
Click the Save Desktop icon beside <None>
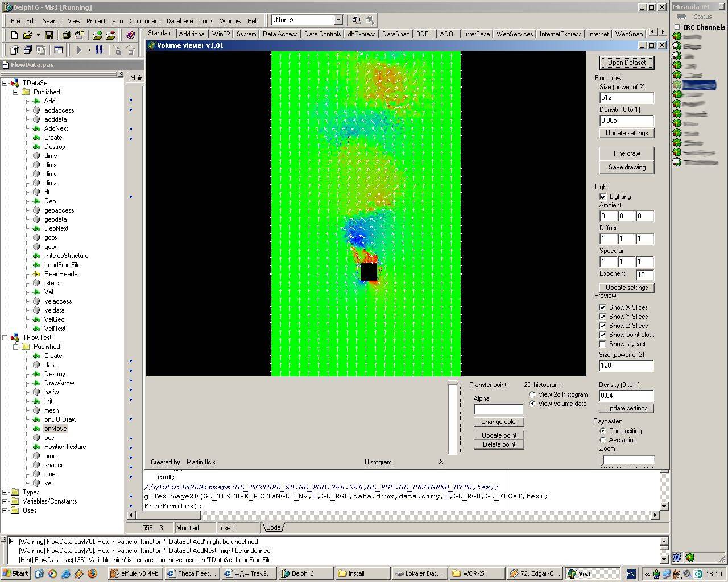pos(357,20)
